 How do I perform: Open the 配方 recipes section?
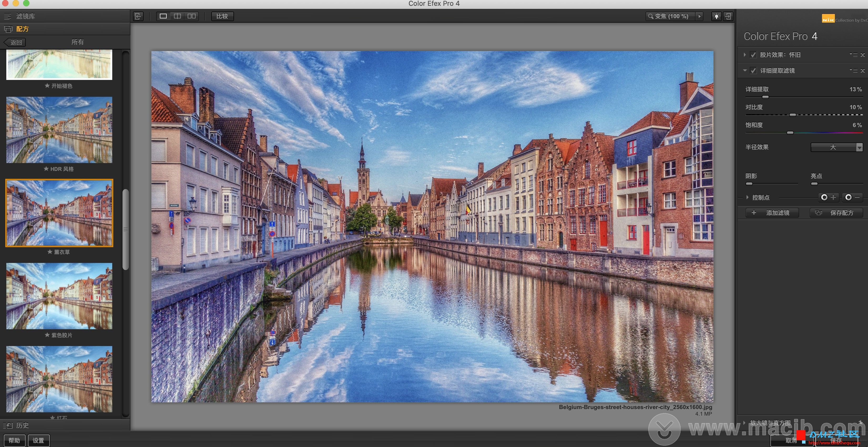tap(65, 29)
